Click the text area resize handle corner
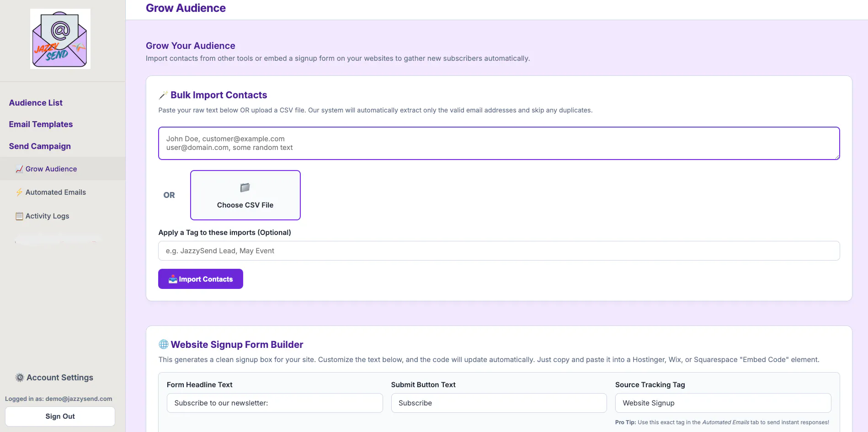This screenshot has width=868, height=432. pos(837,157)
